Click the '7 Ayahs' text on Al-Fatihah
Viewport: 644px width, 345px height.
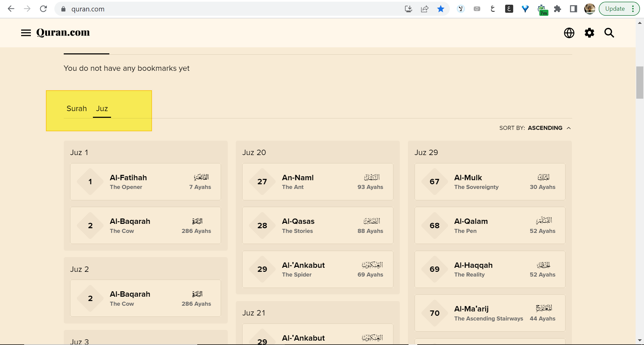pyautogui.click(x=200, y=187)
